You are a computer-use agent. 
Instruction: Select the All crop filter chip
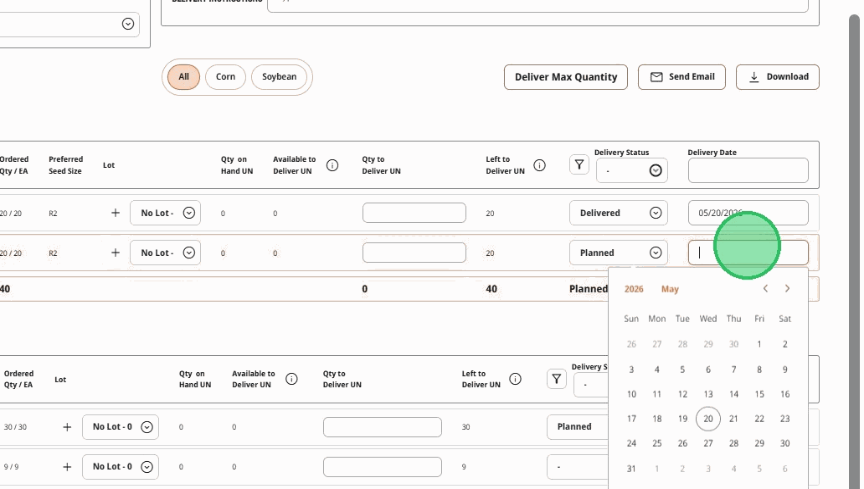183,77
